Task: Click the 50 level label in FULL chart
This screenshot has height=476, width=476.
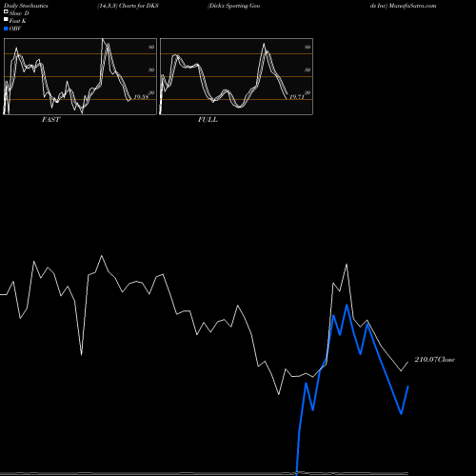Action: pos(307,69)
